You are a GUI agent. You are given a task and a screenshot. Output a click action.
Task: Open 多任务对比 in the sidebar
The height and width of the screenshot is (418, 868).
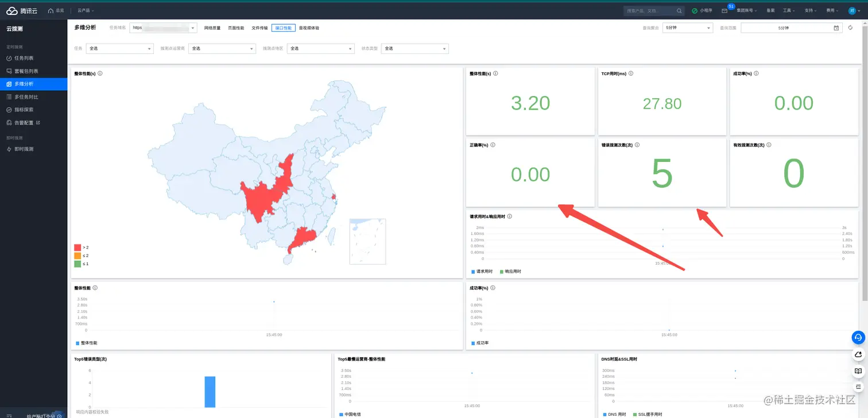point(34,97)
